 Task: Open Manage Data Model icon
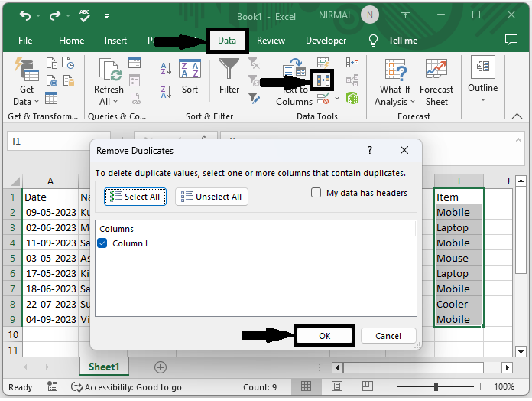pyautogui.click(x=352, y=99)
